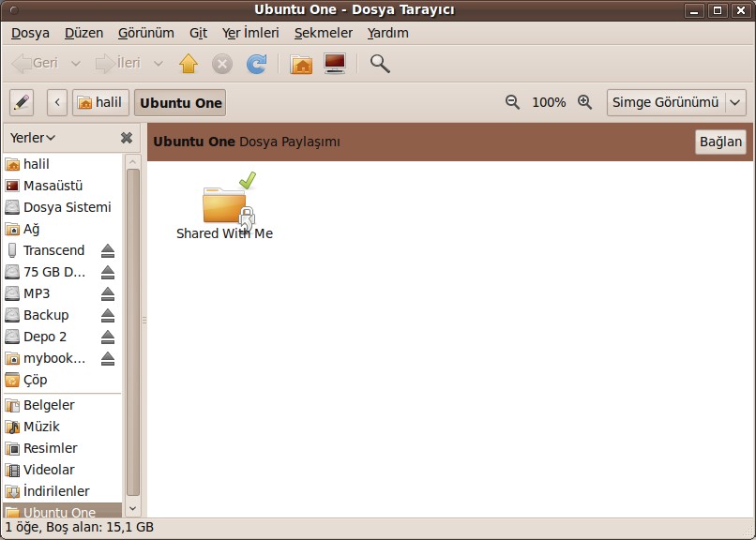Image resolution: width=756 pixels, height=540 pixels.
Task: Go up one level with the arrow icon
Action: 188,64
